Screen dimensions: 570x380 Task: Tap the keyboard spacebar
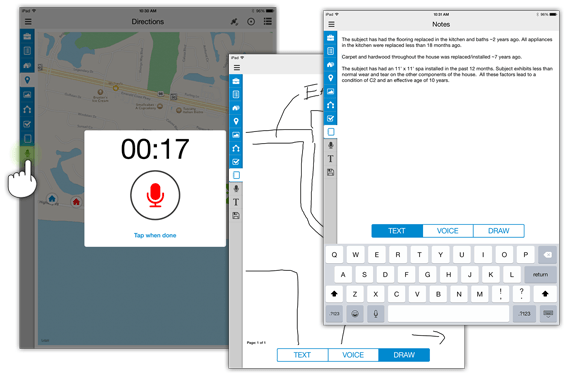click(448, 313)
